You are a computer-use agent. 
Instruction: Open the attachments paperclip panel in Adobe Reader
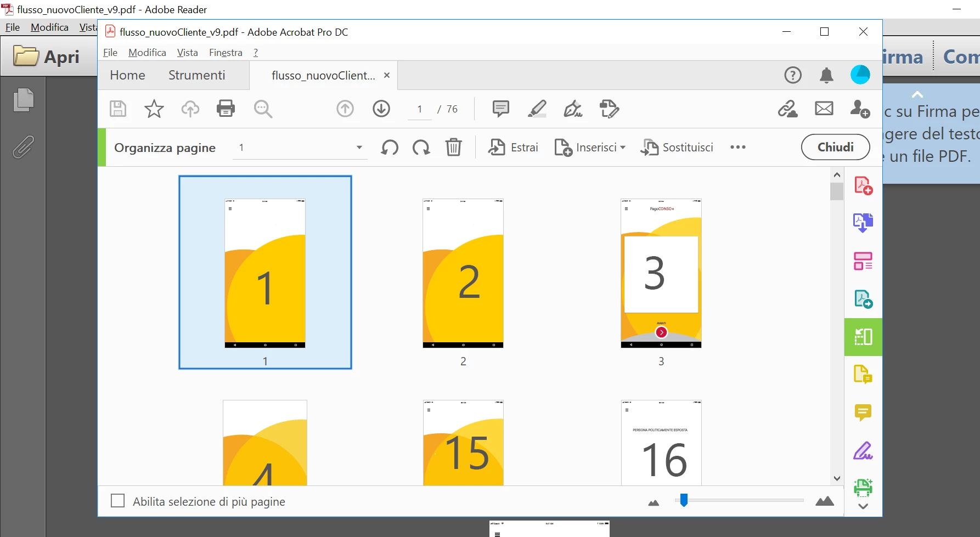(x=23, y=147)
